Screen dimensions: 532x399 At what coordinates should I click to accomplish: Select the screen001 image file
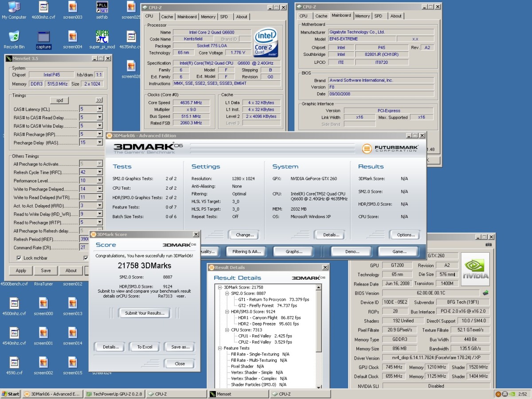pos(43,336)
